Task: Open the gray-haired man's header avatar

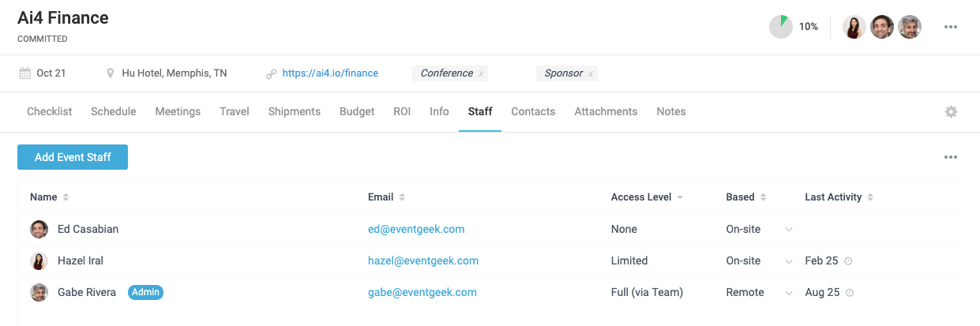Action: (910, 27)
